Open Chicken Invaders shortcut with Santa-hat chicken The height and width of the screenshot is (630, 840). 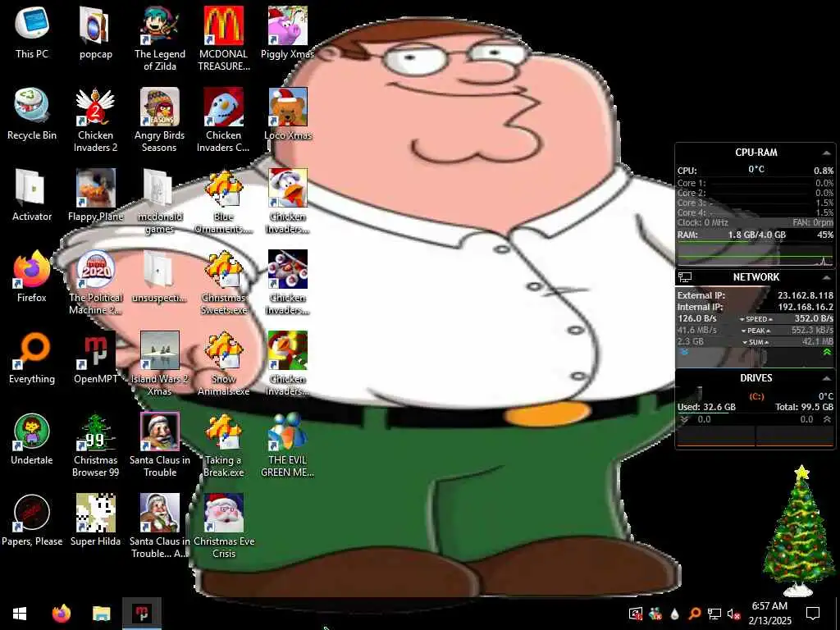[x=288, y=201]
